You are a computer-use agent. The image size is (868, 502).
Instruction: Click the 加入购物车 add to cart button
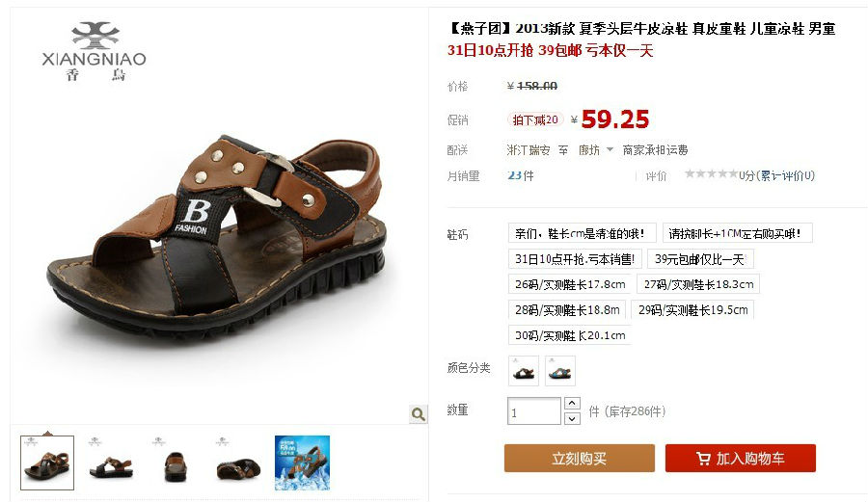coord(740,459)
